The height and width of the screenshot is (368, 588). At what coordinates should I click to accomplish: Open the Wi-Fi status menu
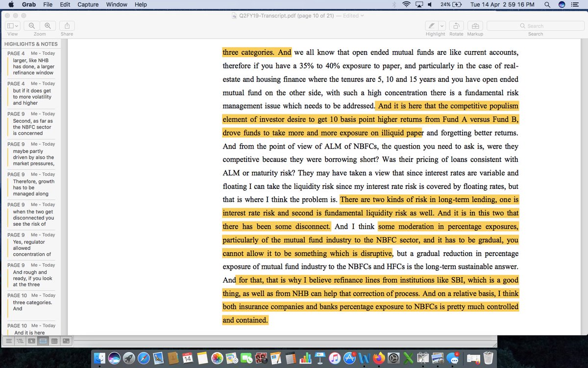[x=406, y=4]
